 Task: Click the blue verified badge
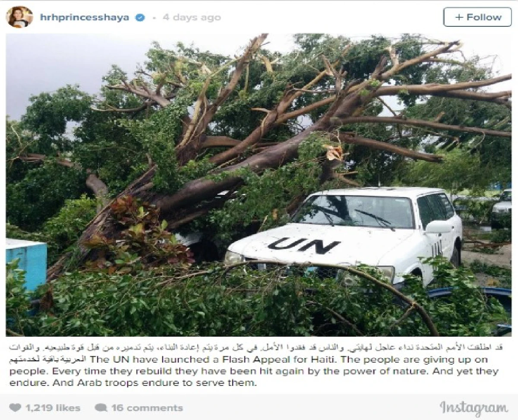140,18
